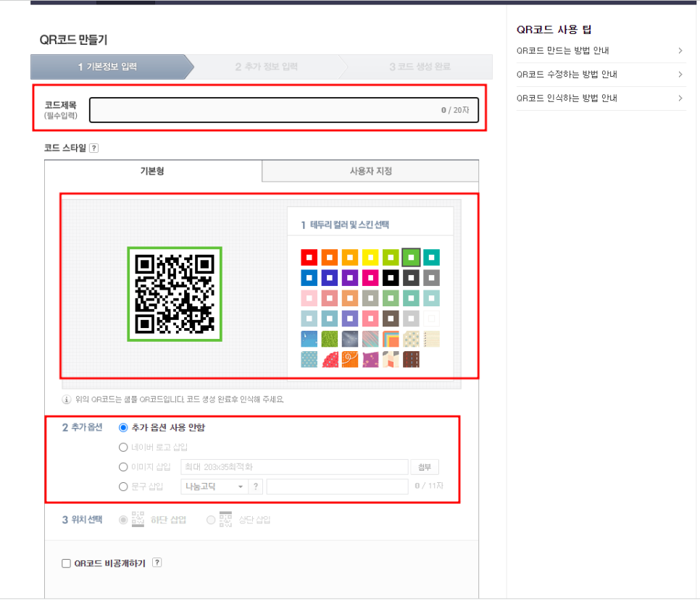Pick the dark brown wood pattern skin
Image resolution: width=700 pixels, height=614 pixels.
pos(411,360)
